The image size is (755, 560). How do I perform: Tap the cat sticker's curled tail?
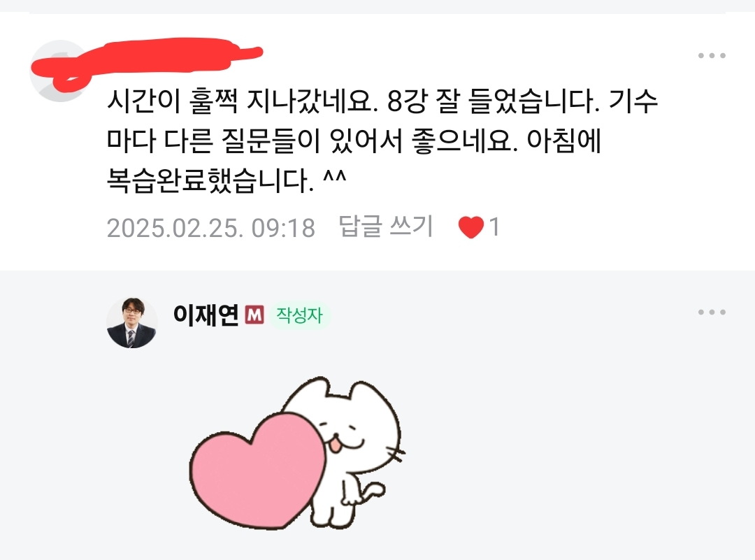(373, 492)
